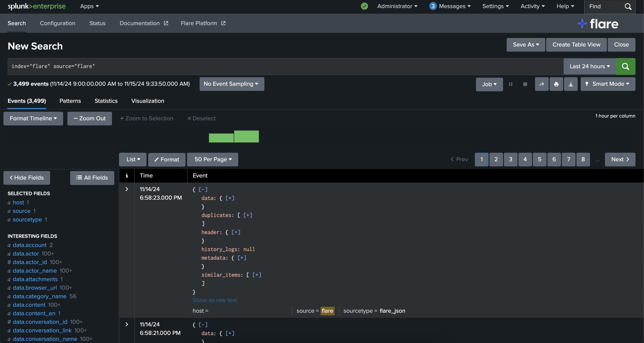Click the Zoom Out button

tap(90, 119)
